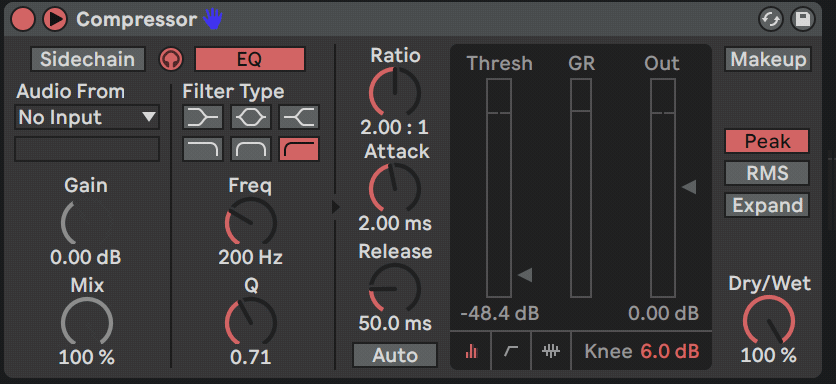Image resolution: width=836 pixels, height=384 pixels.
Task: Select the high shelf filter type
Action: tap(299, 117)
